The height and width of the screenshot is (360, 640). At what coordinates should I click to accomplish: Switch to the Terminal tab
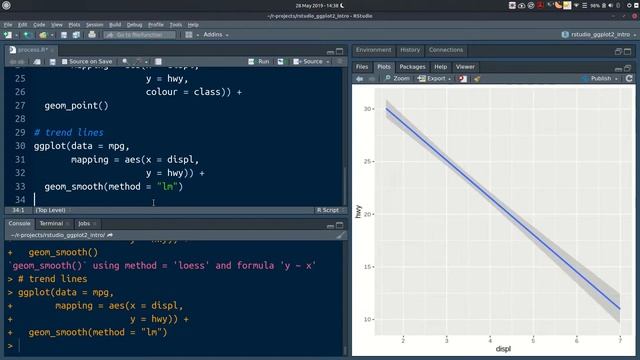51,224
